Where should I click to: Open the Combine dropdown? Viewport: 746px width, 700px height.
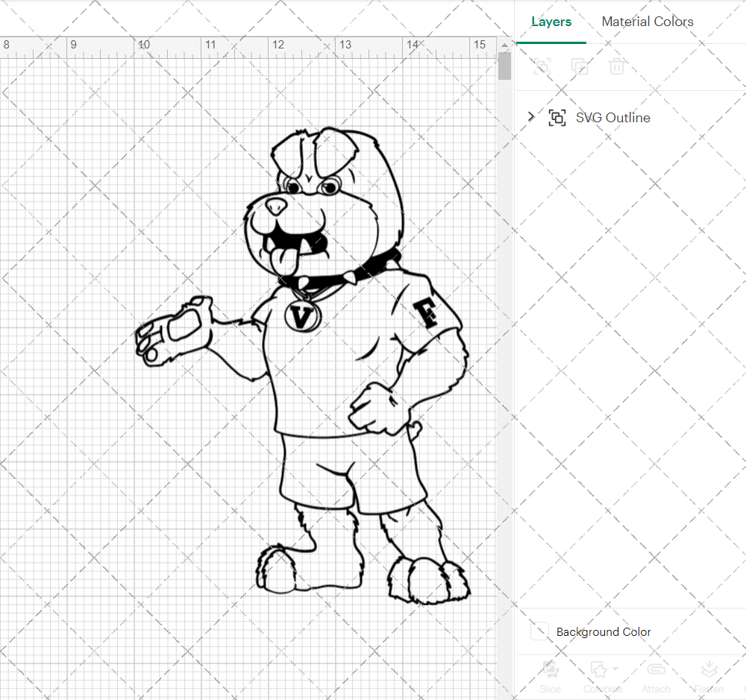[x=604, y=677]
